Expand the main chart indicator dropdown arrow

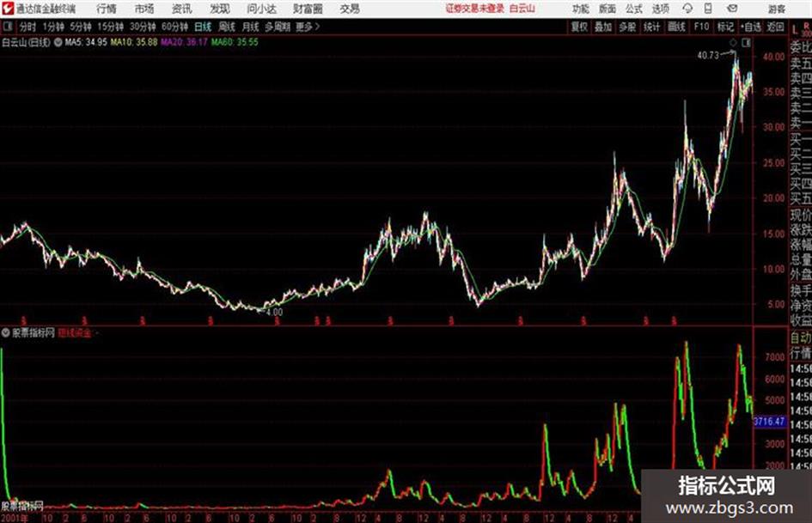(x=58, y=42)
